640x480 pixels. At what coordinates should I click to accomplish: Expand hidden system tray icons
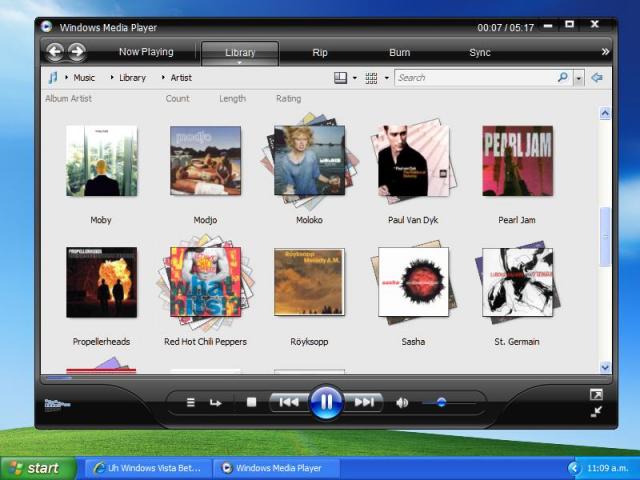tap(574, 468)
